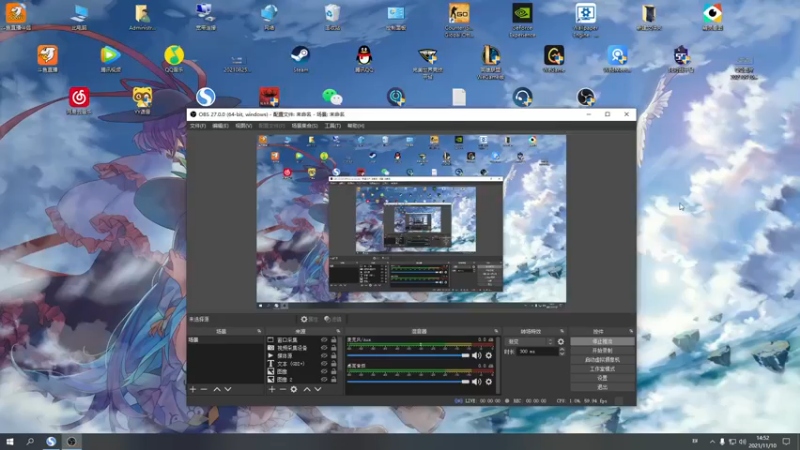
Task: Click the Settings button in Controls
Action: coord(602,378)
